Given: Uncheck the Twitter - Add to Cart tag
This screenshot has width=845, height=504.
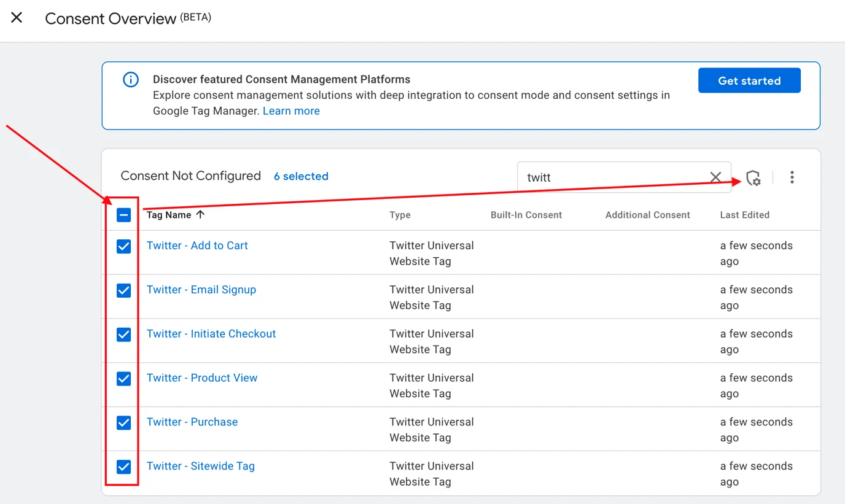Looking at the screenshot, I should [x=123, y=246].
